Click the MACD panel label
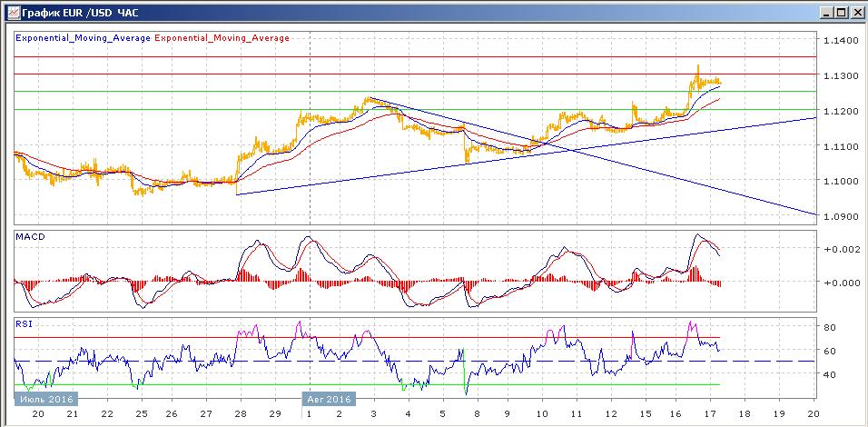This screenshot has height=427, width=868. [x=31, y=236]
